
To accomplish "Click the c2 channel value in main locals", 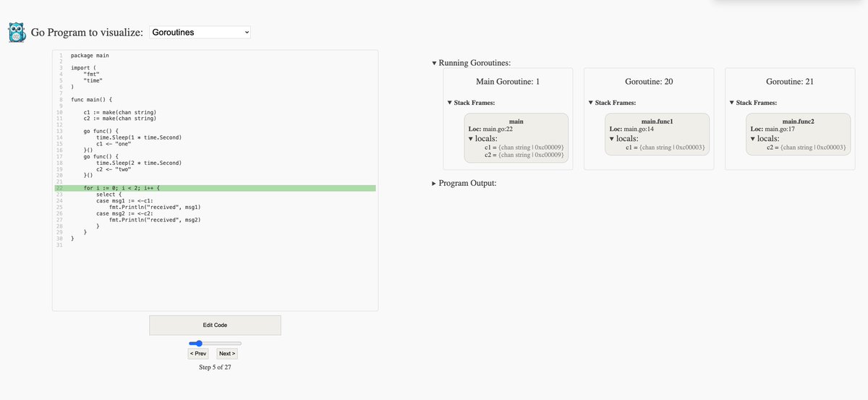I will point(524,154).
